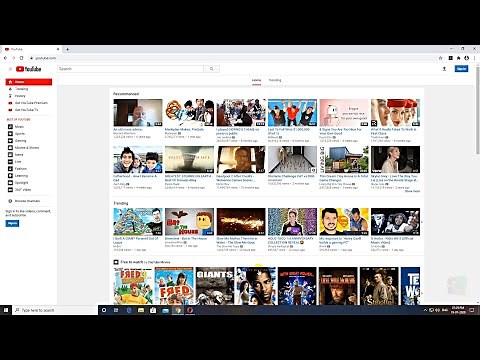Reload the browser page
480x360 pixels.
[x=22, y=58]
